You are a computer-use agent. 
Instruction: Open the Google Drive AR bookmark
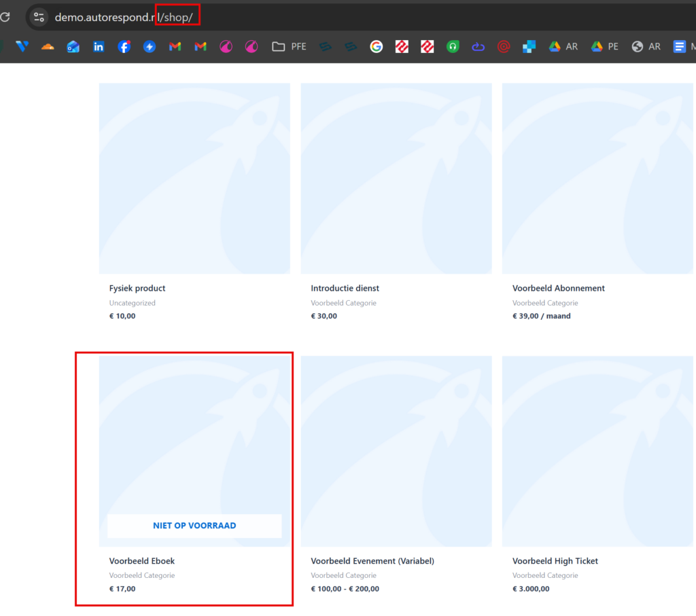[563, 46]
